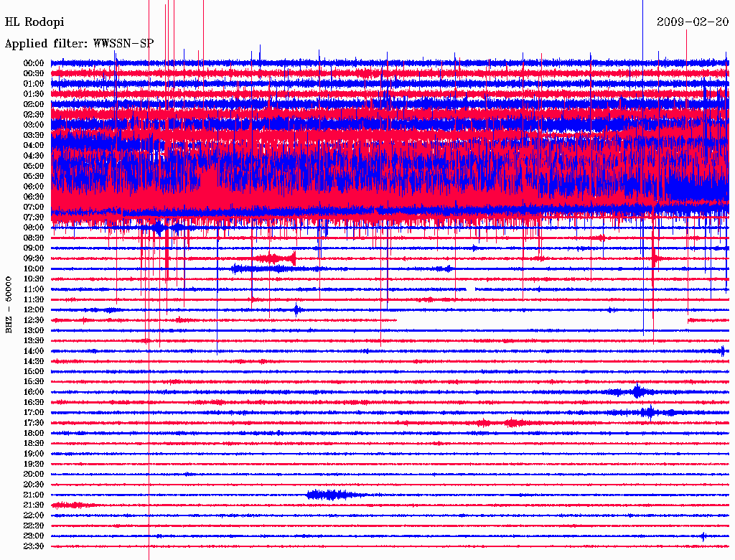Select the 18:00 time label
The image size is (735, 560).
34,433
